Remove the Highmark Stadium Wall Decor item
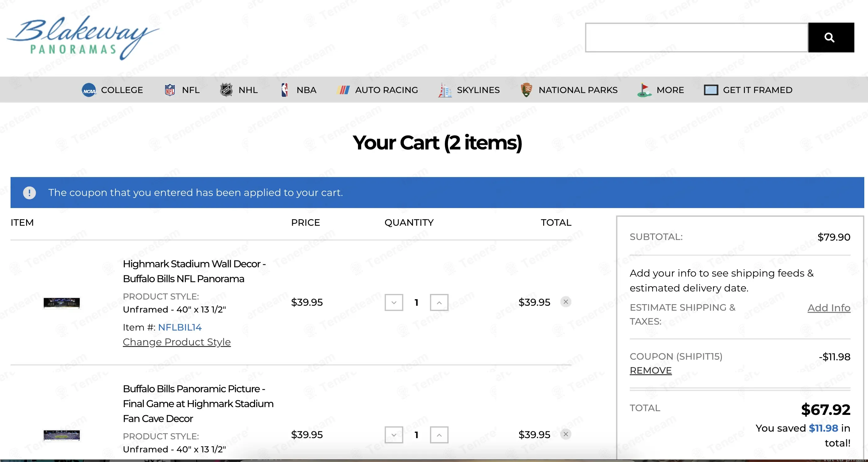This screenshot has width=868, height=462. pos(566,302)
